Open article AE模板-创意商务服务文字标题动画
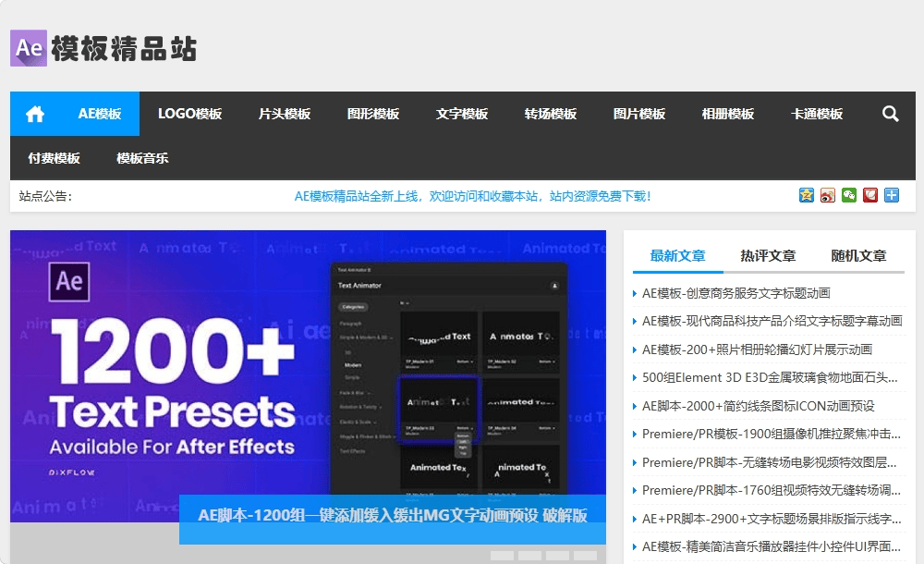Viewport: 924px width, 564px height. 736,293
